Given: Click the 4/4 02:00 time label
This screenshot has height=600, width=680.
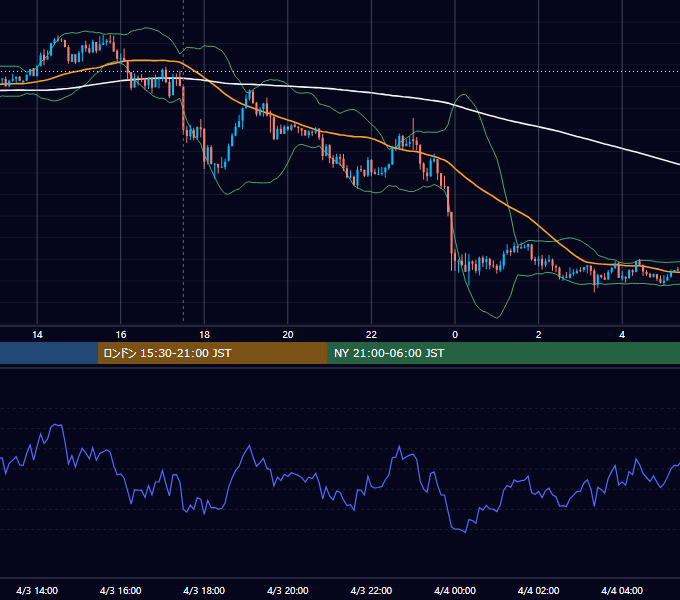Looking at the screenshot, I should click(538, 590).
